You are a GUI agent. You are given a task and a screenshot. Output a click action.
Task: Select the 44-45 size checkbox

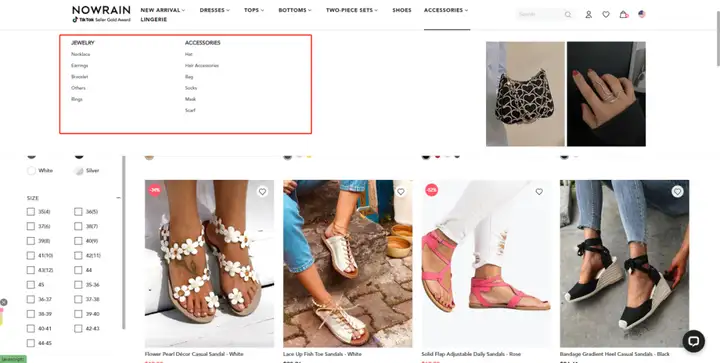point(31,343)
